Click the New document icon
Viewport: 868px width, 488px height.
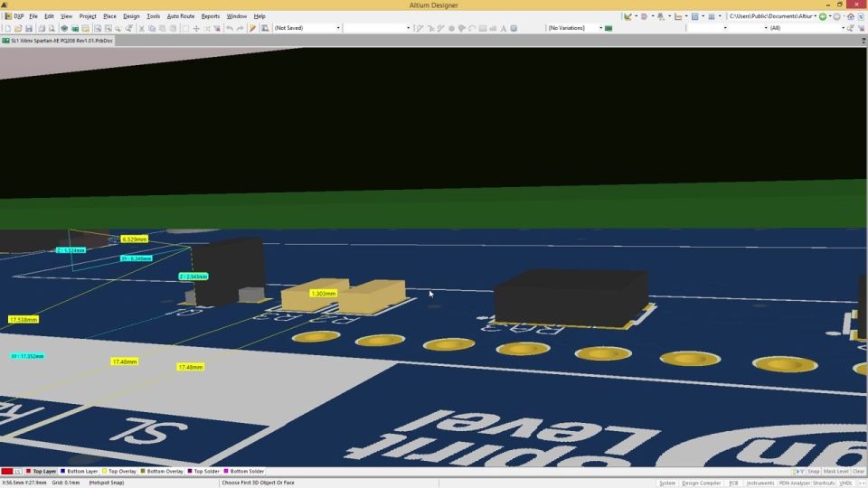(8, 28)
